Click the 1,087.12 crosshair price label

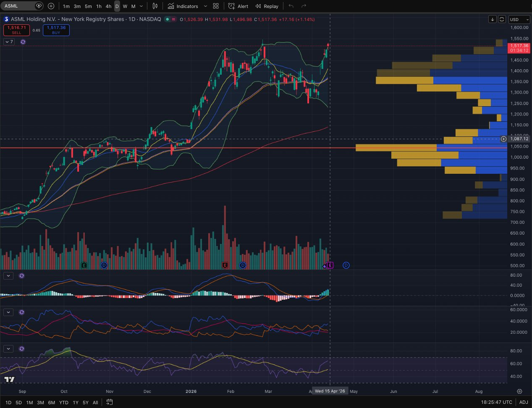pos(519,139)
